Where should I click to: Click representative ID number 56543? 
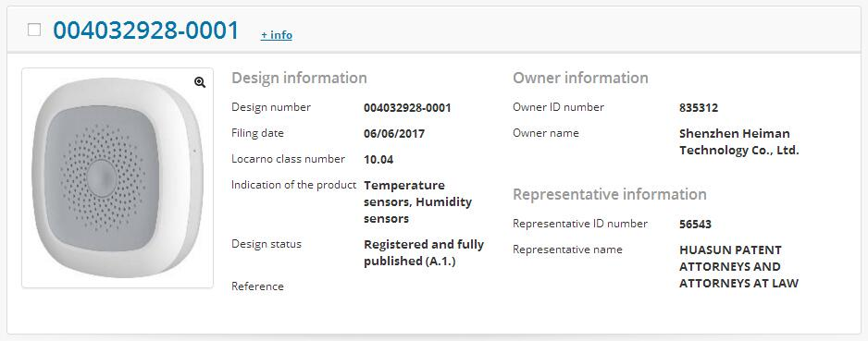pyautogui.click(x=695, y=225)
